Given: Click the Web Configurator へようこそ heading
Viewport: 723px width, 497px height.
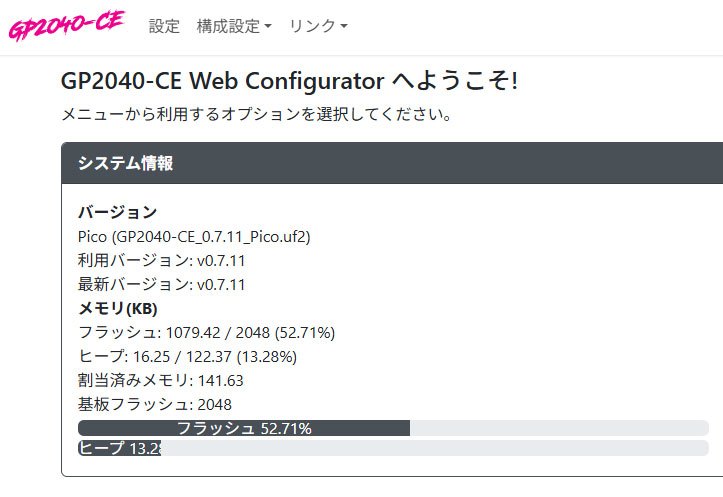Looking at the screenshot, I should (289, 81).
